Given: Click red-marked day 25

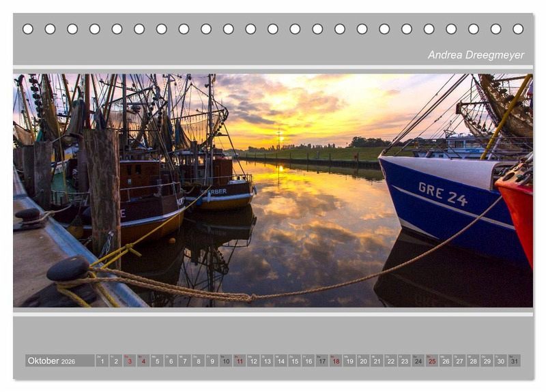Looking at the screenshot, I should [432, 361].
